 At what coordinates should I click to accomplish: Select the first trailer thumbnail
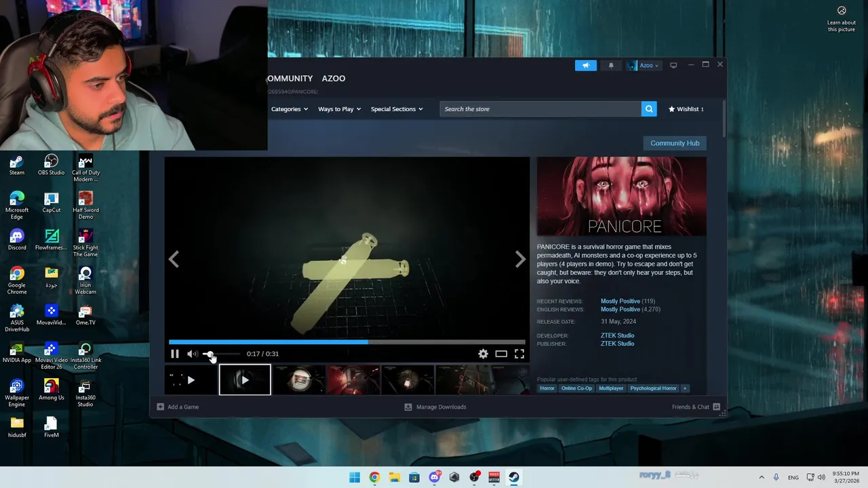191,380
